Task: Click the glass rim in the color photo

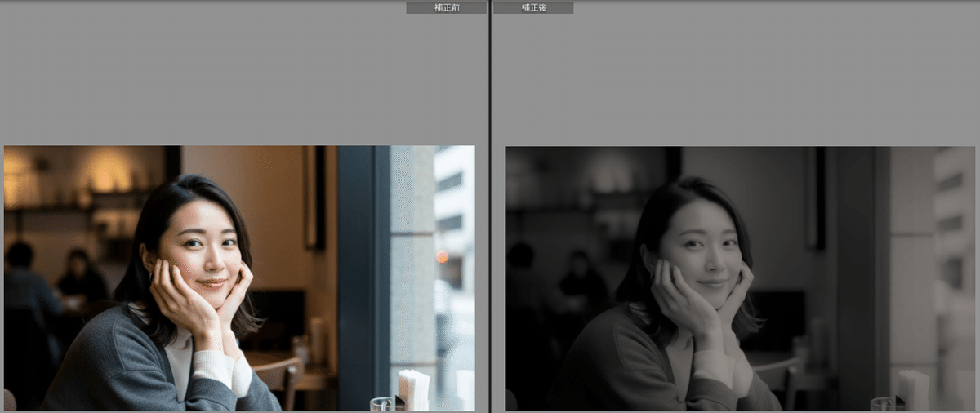Action: point(381,402)
